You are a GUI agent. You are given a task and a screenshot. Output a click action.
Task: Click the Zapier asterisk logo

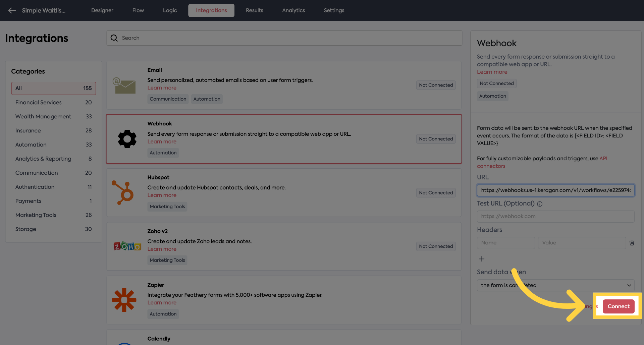pos(124,300)
